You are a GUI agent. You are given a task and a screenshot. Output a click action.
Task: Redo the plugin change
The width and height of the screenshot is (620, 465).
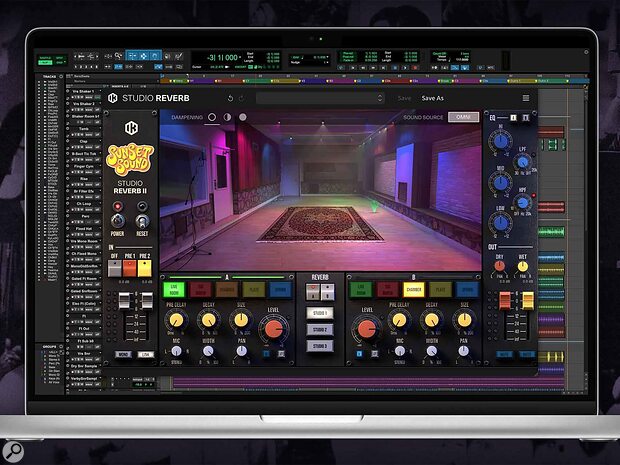click(242, 98)
